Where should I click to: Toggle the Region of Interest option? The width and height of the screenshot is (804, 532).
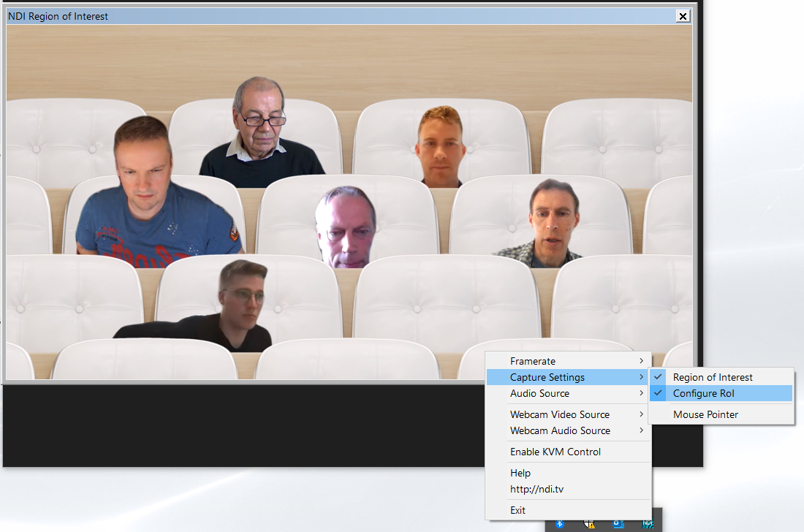pyautogui.click(x=712, y=377)
